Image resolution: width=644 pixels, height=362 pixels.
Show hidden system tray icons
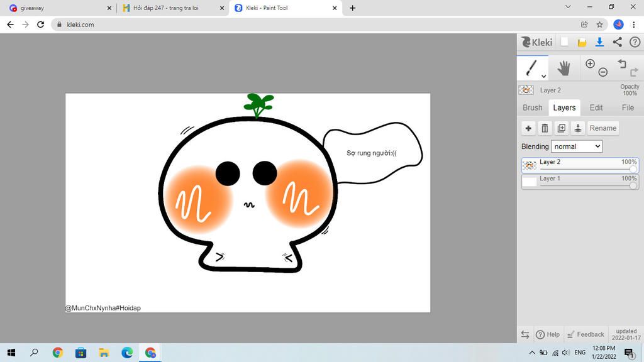(x=532, y=353)
